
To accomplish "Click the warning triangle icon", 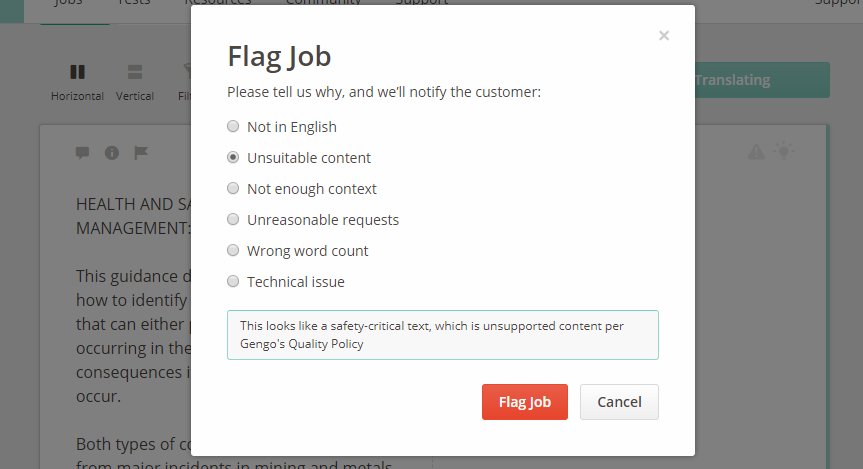I will (x=756, y=151).
